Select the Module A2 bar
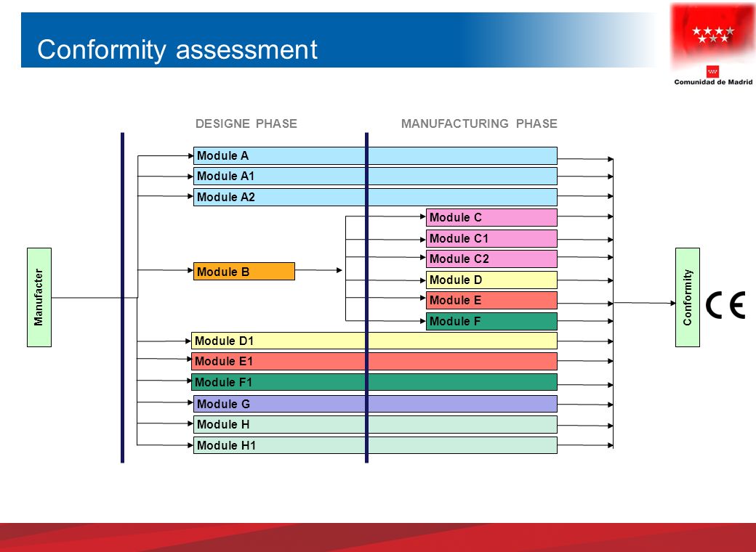 pos(375,197)
